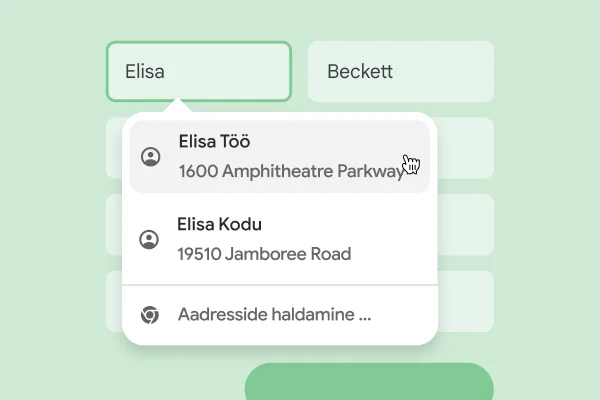Pick the 1600 Amphitheatre Parkway address line
Viewport: 600px width, 400px height.
(291, 171)
